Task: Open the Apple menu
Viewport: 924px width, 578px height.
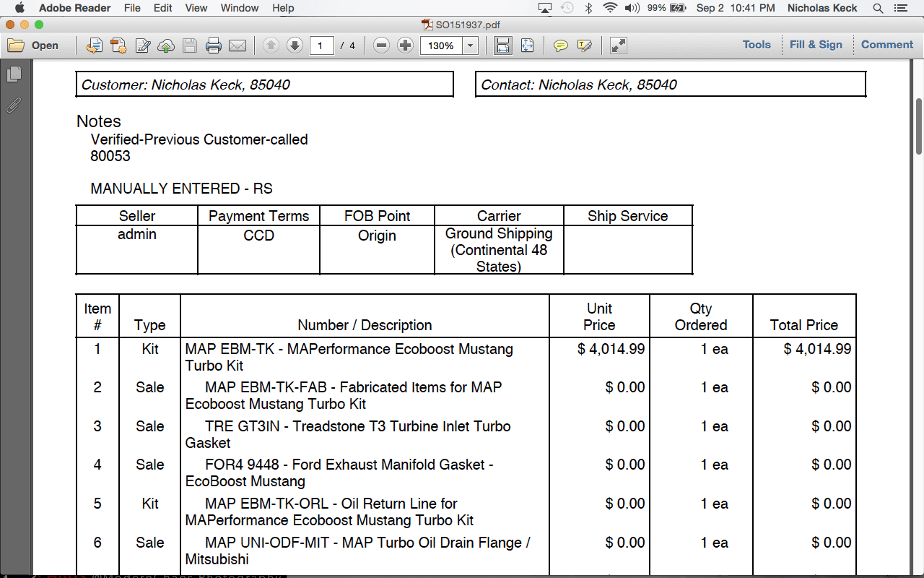Action: (19, 8)
